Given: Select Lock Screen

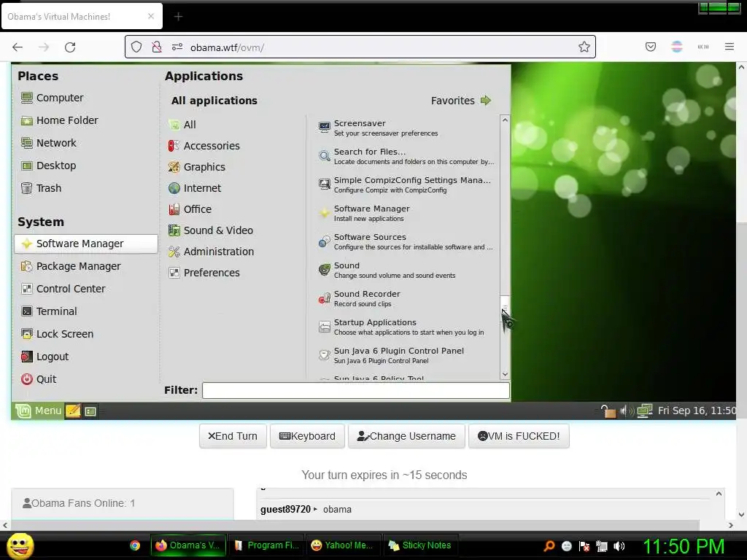Looking at the screenshot, I should coord(57,334).
